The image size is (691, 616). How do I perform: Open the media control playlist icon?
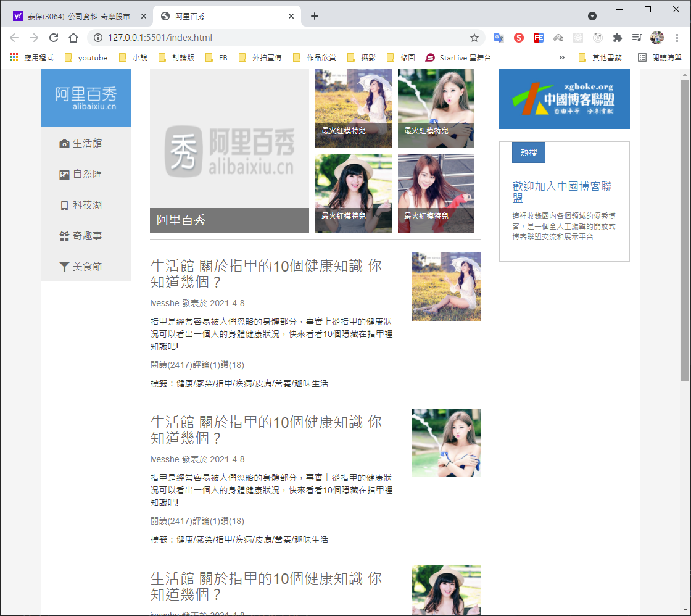(637, 38)
